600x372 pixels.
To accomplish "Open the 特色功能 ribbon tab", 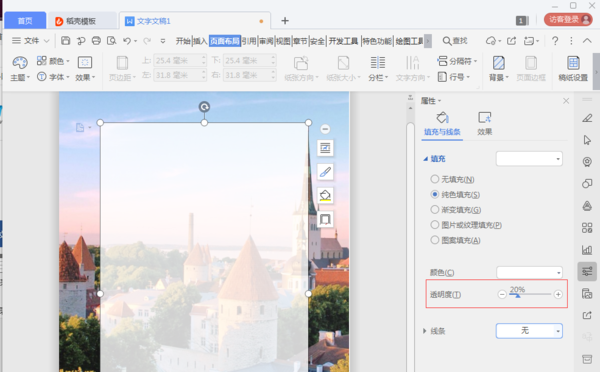I will 377,41.
